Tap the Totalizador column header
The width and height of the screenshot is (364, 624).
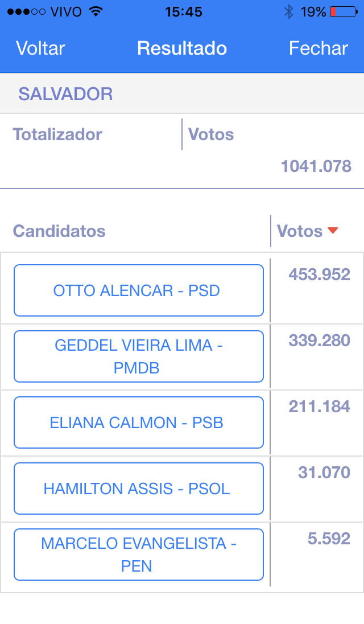pyautogui.click(x=57, y=134)
